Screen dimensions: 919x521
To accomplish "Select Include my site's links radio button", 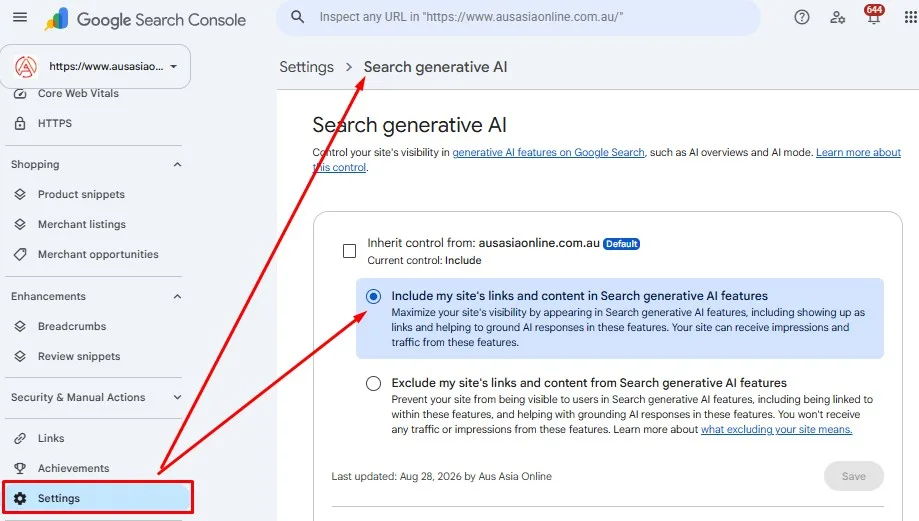I will tap(373, 297).
